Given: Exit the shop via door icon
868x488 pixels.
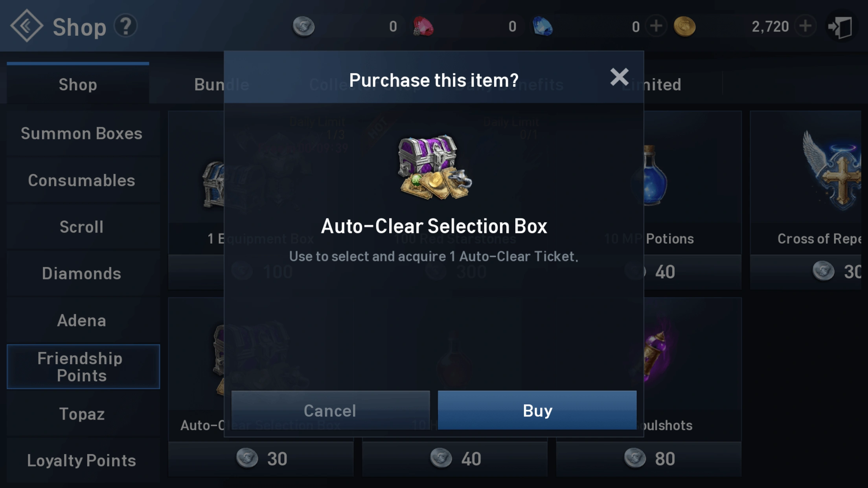Looking at the screenshot, I should click(840, 27).
